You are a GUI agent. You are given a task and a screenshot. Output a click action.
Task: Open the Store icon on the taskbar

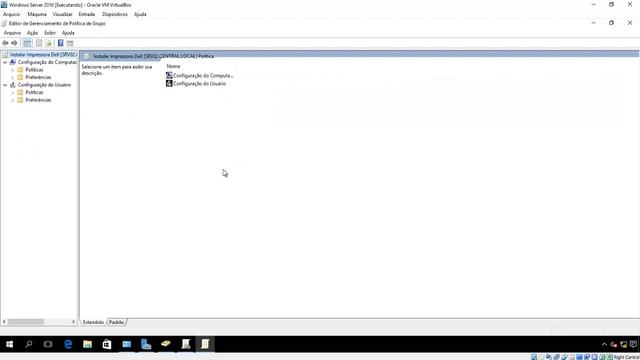[x=107, y=344]
